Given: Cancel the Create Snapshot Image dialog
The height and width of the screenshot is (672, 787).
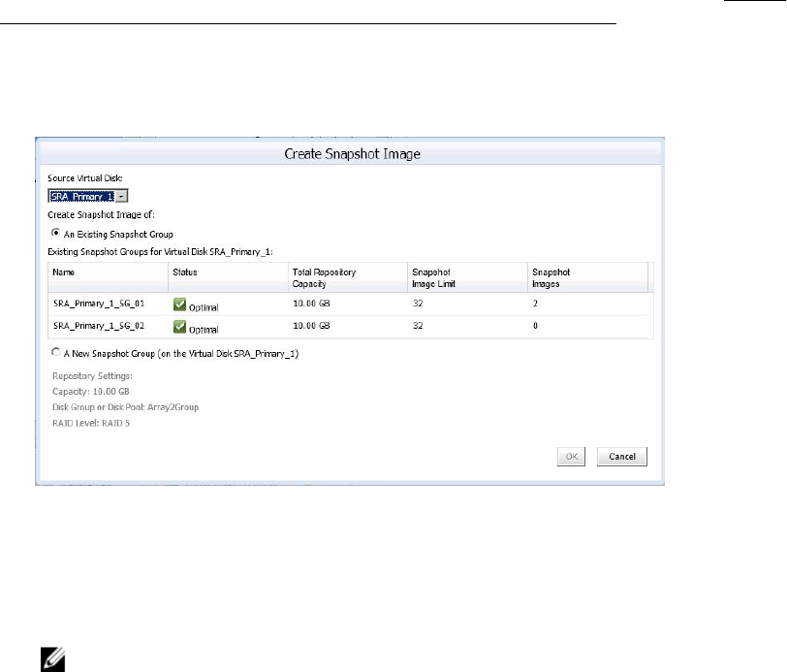Looking at the screenshot, I should (x=621, y=457).
